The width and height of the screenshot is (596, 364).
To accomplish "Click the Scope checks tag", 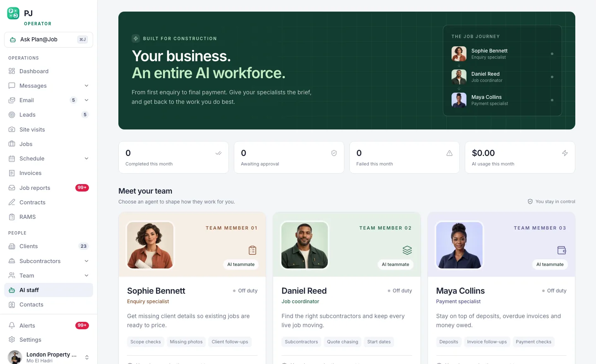I will 146,342.
